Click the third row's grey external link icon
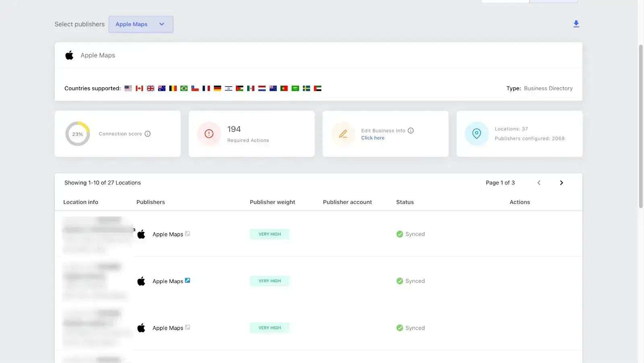This screenshot has width=644, height=363. 188,327
